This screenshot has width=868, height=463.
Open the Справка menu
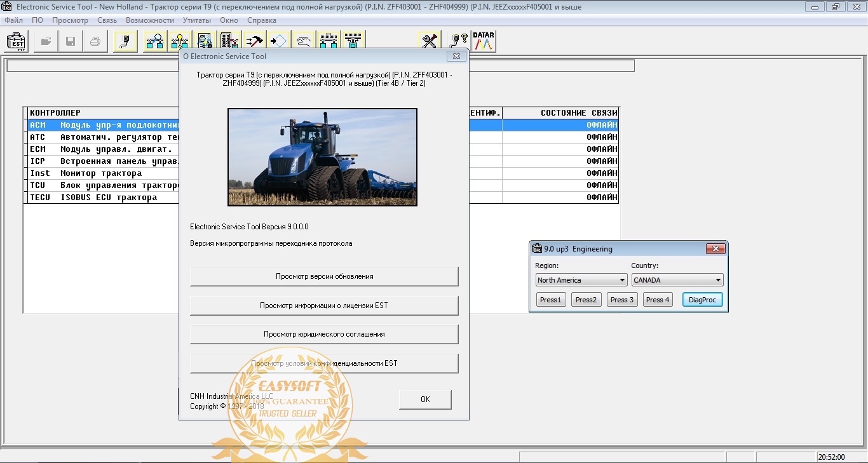[261, 20]
